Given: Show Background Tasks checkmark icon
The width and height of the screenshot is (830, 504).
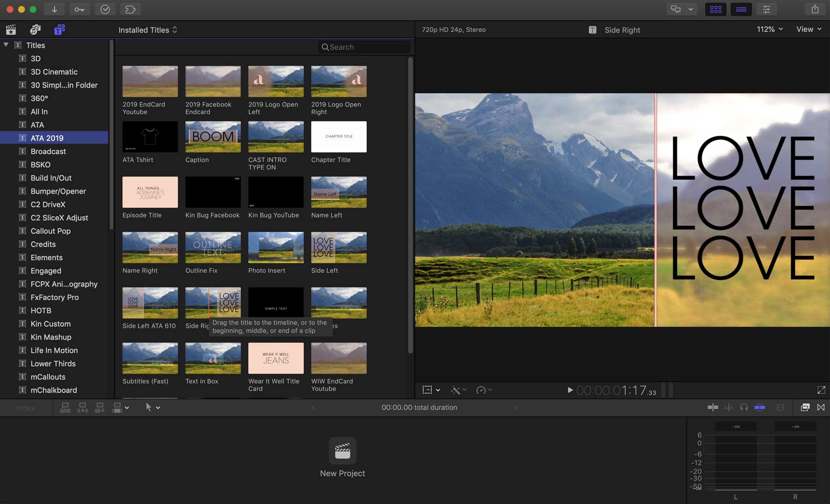Looking at the screenshot, I should click(x=105, y=9).
